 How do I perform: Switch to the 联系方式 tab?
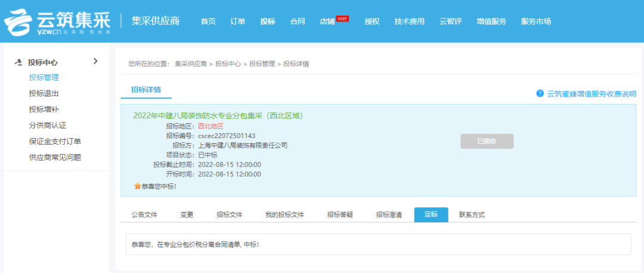tap(472, 215)
